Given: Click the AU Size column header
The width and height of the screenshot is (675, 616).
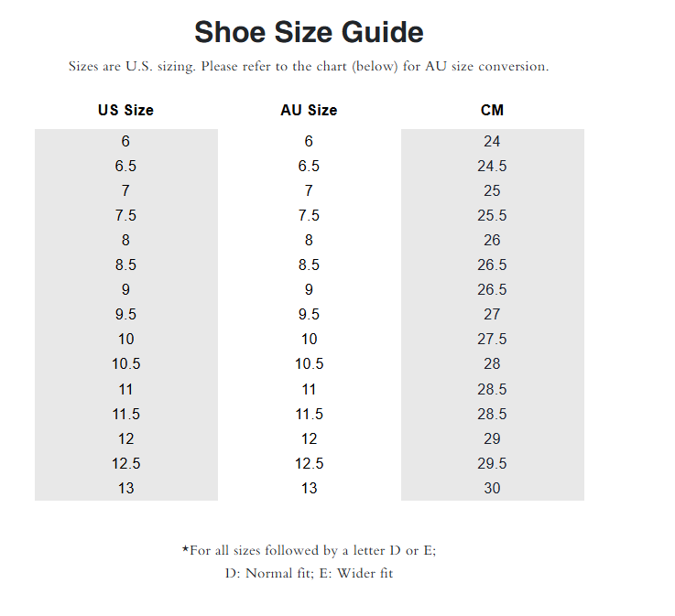Looking at the screenshot, I should coord(309,110).
